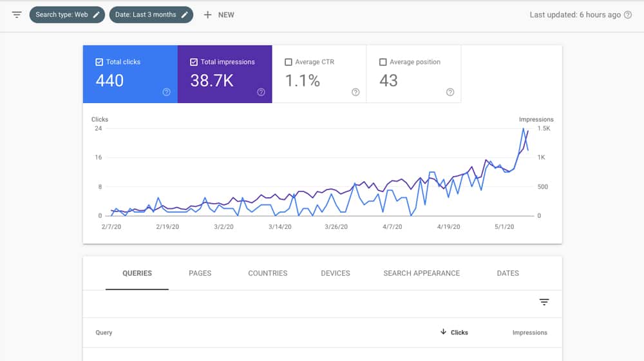Uncheck the Total impressions checkbox

pyautogui.click(x=193, y=62)
